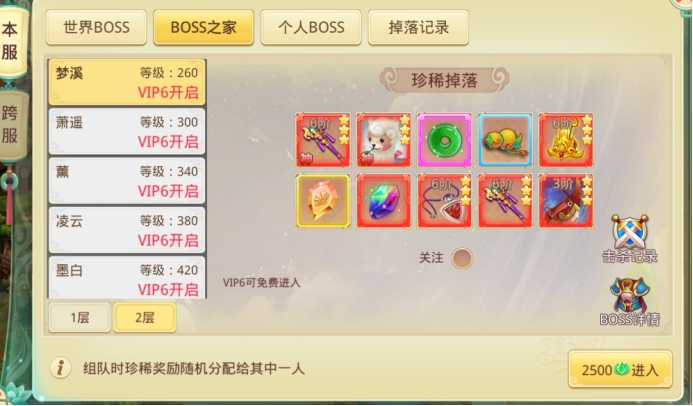Switch to 1层 floor
The width and height of the screenshot is (693, 406).
coord(80,317)
